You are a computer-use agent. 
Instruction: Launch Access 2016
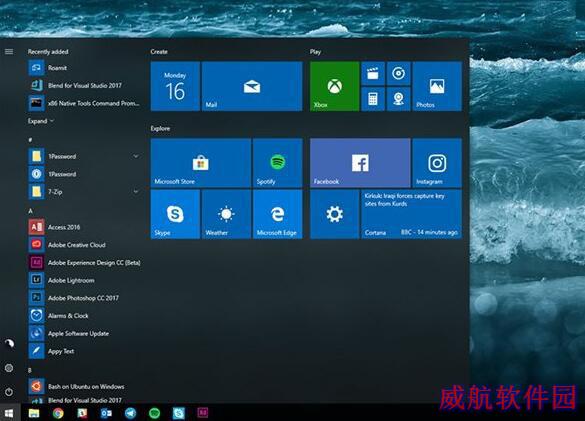[x=84, y=227]
